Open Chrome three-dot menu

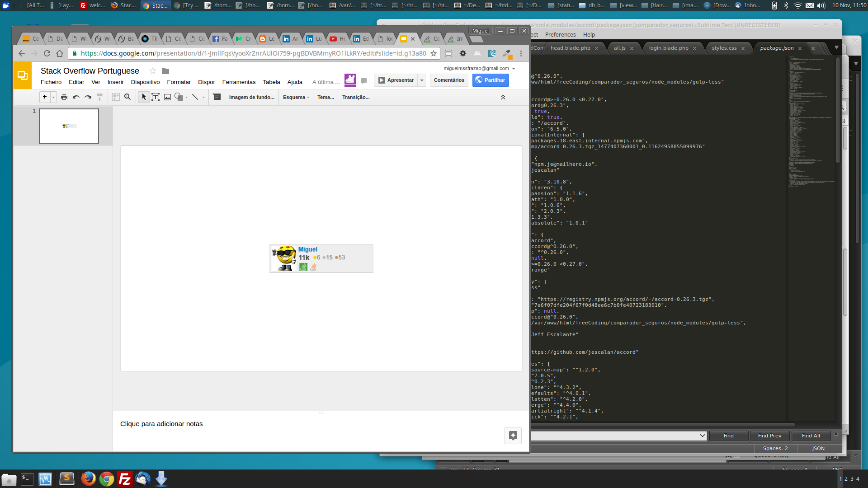(x=521, y=53)
